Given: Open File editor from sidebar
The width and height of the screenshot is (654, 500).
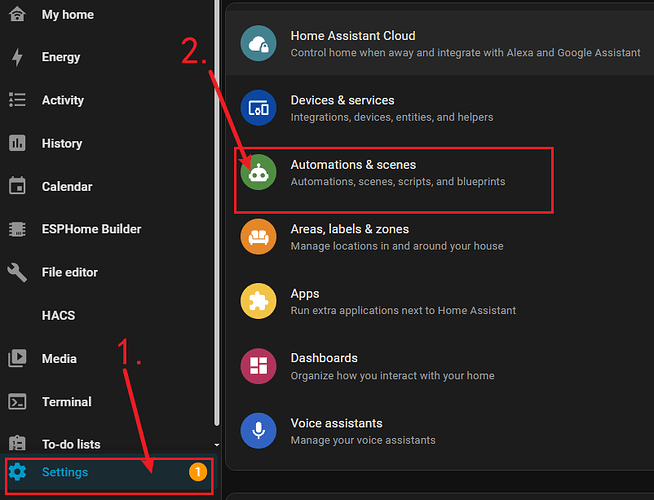Looking at the screenshot, I should point(108,272).
